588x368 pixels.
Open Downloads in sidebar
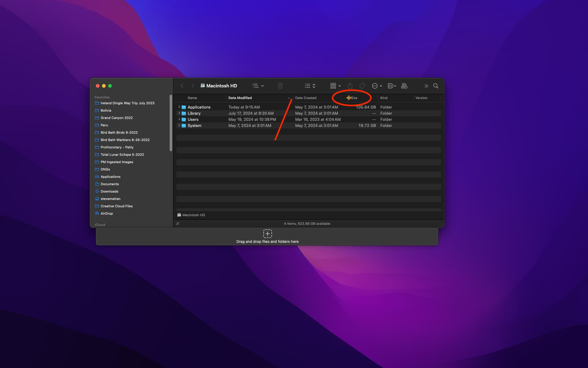(x=109, y=191)
